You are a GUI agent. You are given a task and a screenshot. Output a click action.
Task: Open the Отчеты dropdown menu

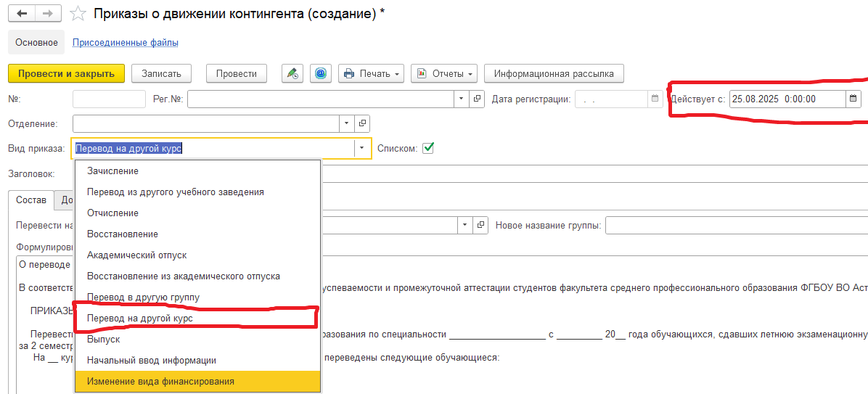coord(444,73)
